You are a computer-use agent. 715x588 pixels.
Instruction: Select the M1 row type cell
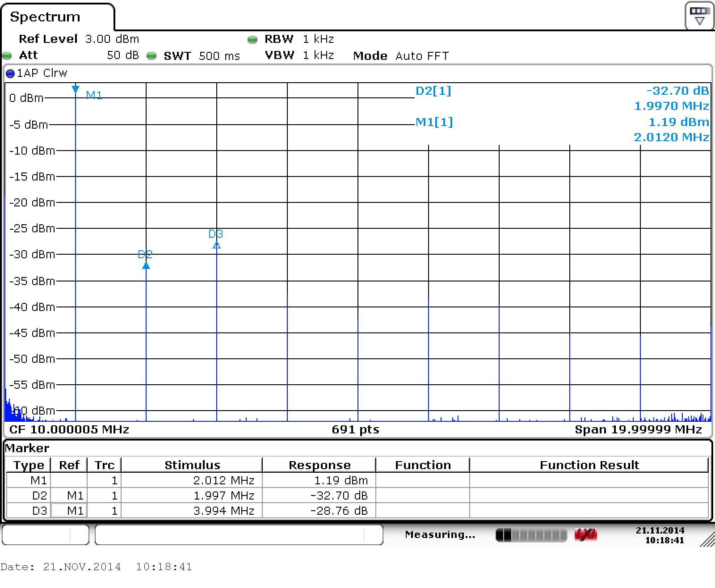pyautogui.click(x=29, y=480)
